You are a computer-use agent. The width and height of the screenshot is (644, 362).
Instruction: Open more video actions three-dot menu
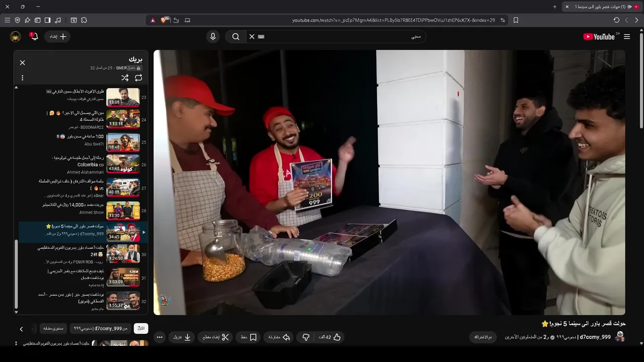(159, 337)
